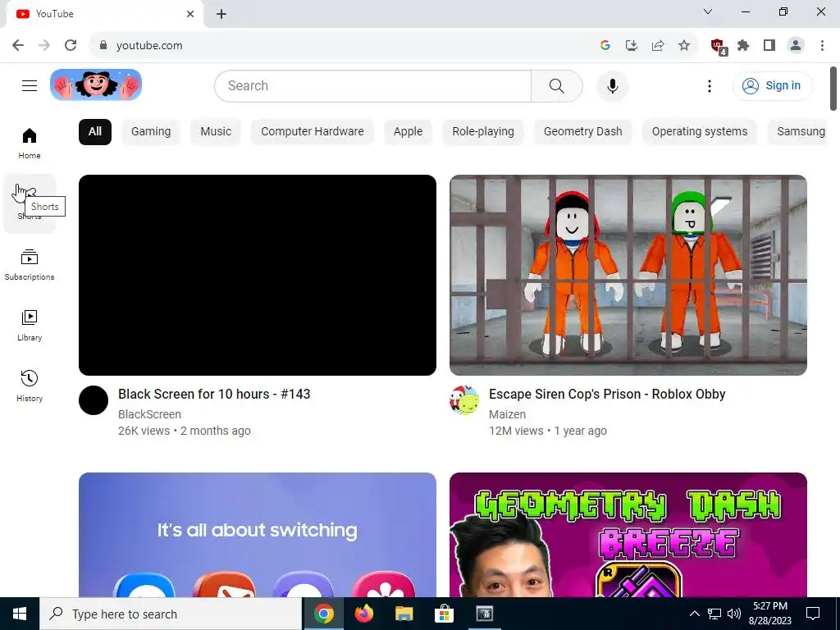Open Shorts in the sidebar
Image resolution: width=840 pixels, height=630 pixels.
[30, 203]
